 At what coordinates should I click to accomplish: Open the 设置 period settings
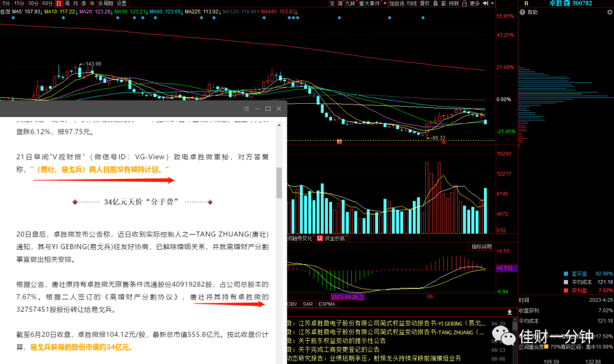(x=122, y=3)
